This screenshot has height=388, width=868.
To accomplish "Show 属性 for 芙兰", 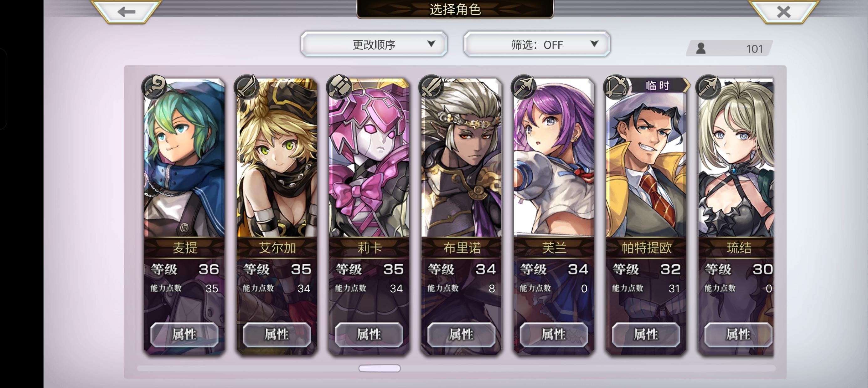I will [554, 334].
